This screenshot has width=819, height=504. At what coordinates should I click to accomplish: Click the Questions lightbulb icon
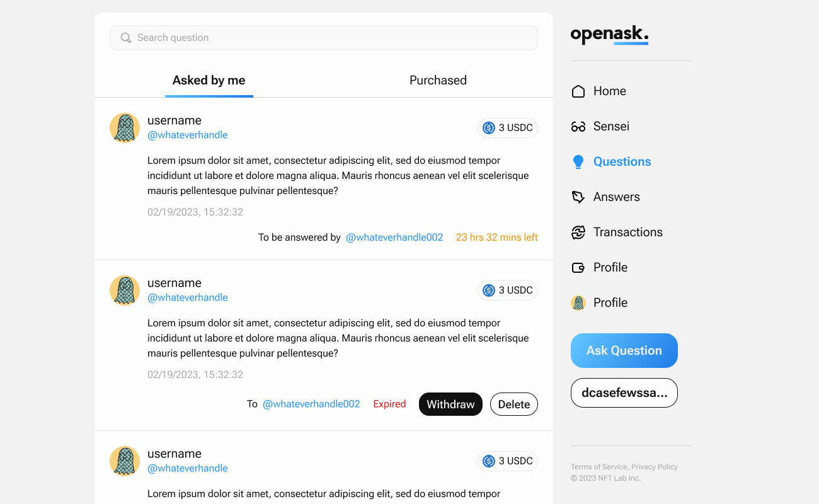[x=578, y=161]
